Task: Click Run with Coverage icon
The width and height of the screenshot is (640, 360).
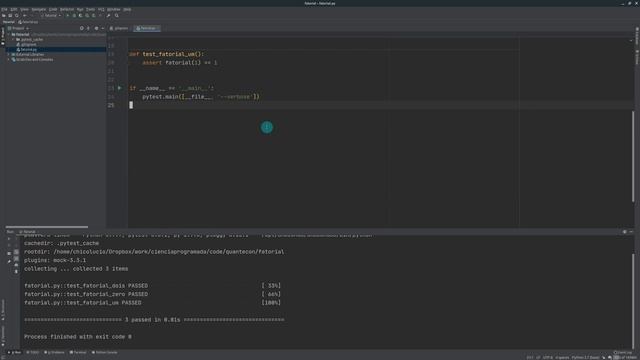Action: click(x=80, y=16)
